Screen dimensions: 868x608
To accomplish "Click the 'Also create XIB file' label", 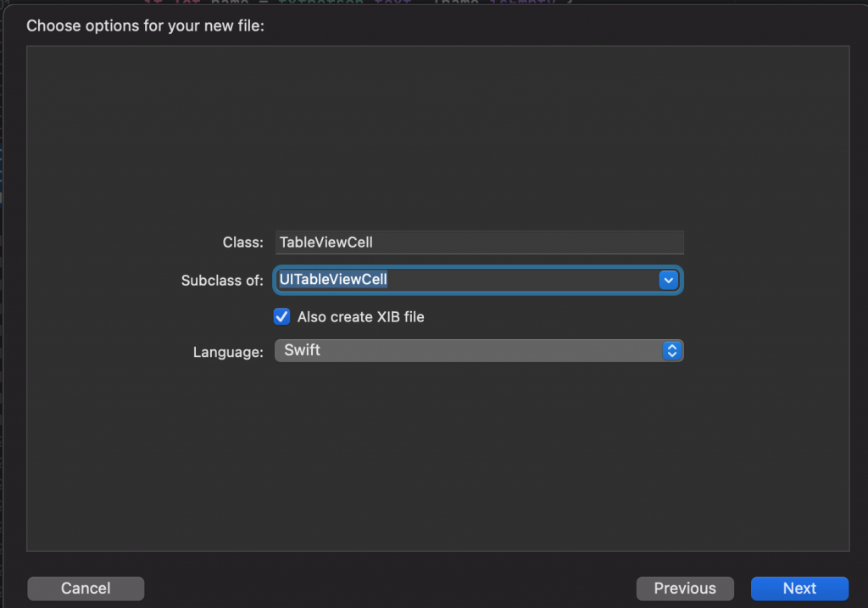I will click(x=361, y=317).
